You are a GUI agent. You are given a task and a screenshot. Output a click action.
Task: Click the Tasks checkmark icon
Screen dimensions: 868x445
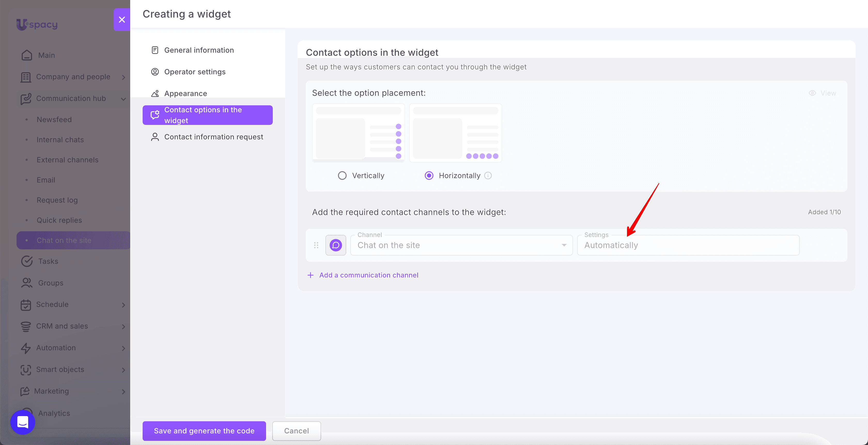pos(27,261)
